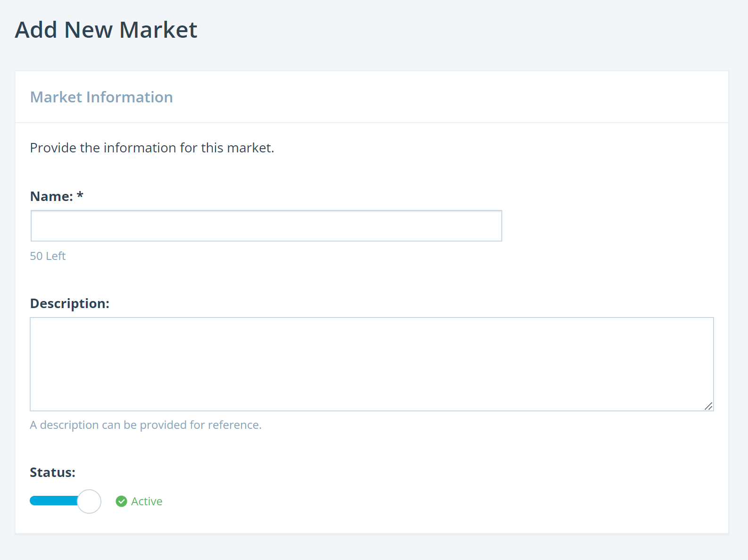Click the "Name:" field label
Viewport: 748px width, 560px height.
point(51,196)
